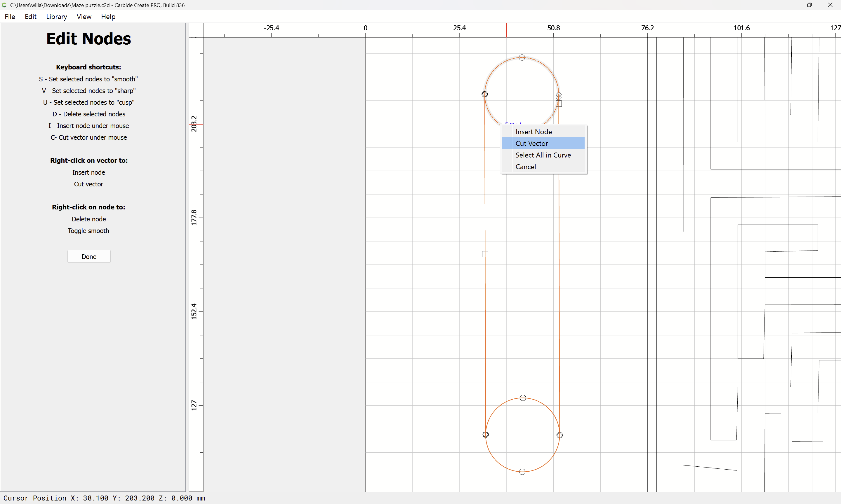Select bottom node of lower circle

click(522, 471)
